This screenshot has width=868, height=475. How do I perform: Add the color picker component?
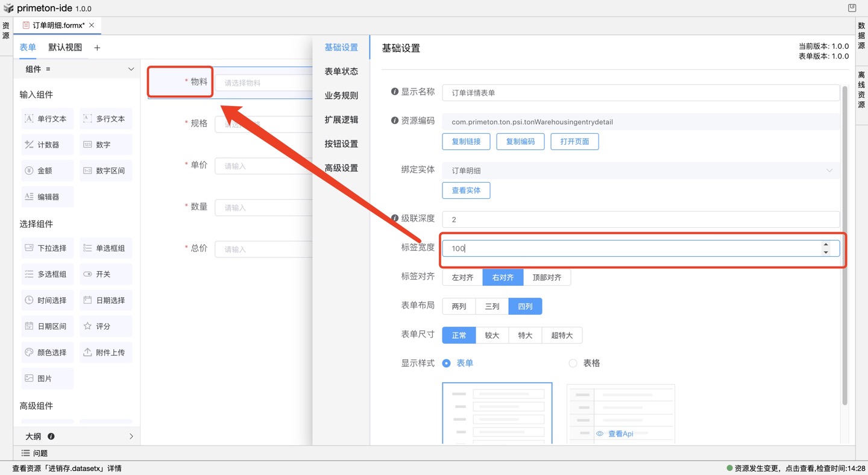coord(46,352)
